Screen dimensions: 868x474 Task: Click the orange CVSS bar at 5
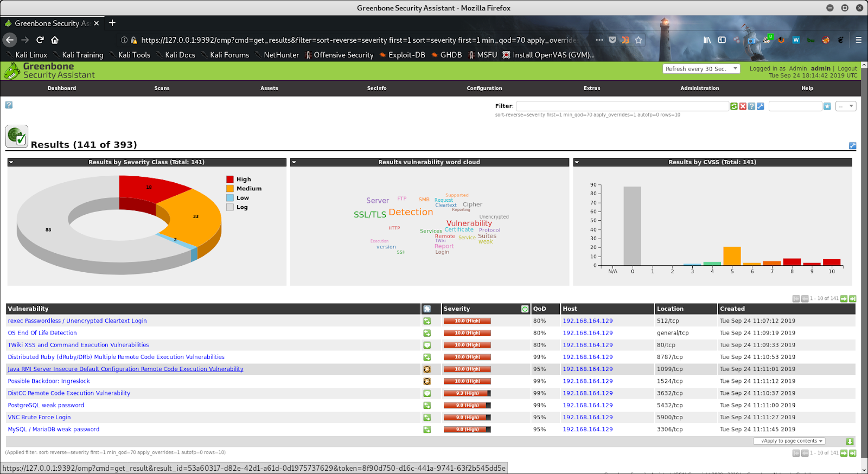pos(732,256)
